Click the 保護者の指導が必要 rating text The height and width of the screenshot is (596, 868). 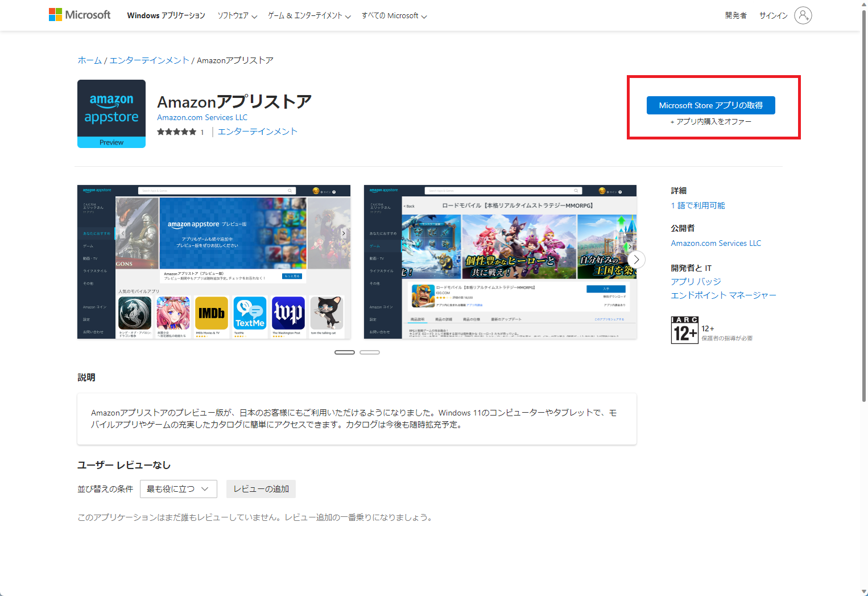[x=727, y=338]
